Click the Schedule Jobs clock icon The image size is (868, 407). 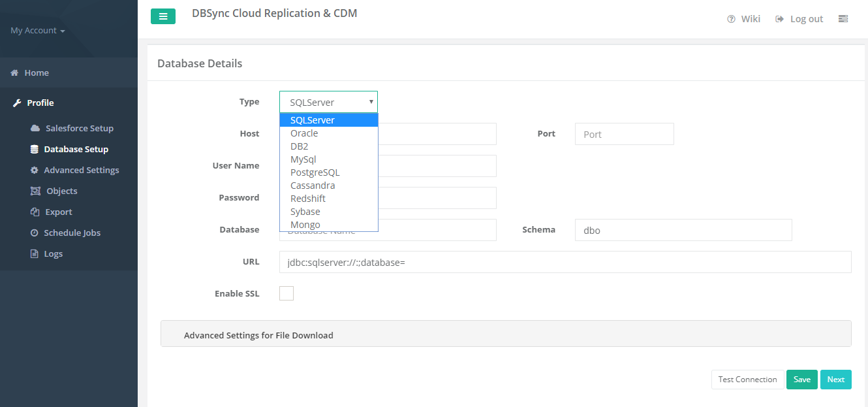[x=35, y=233]
